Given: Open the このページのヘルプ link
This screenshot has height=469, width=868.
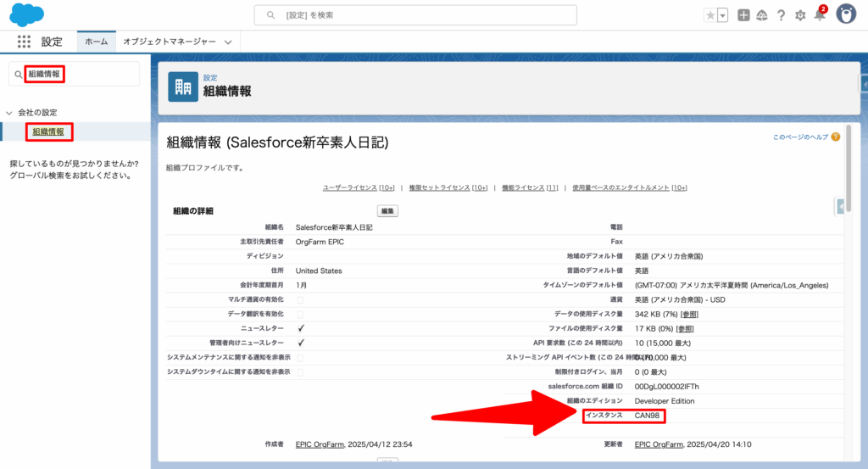Looking at the screenshot, I should click(x=800, y=137).
